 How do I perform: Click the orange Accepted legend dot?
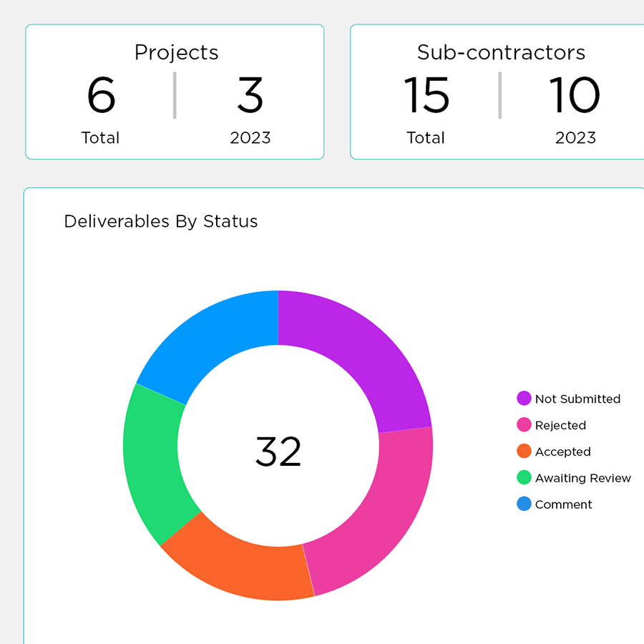524,452
